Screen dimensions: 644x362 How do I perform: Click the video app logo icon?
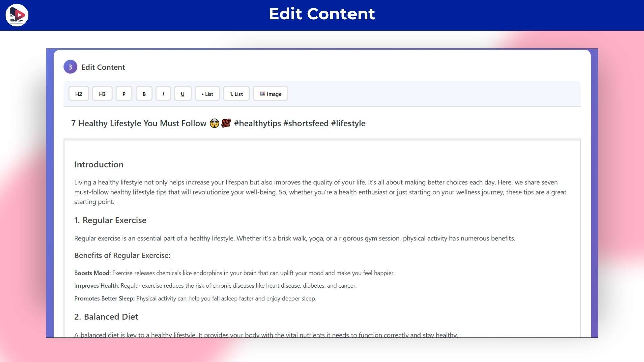click(17, 15)
